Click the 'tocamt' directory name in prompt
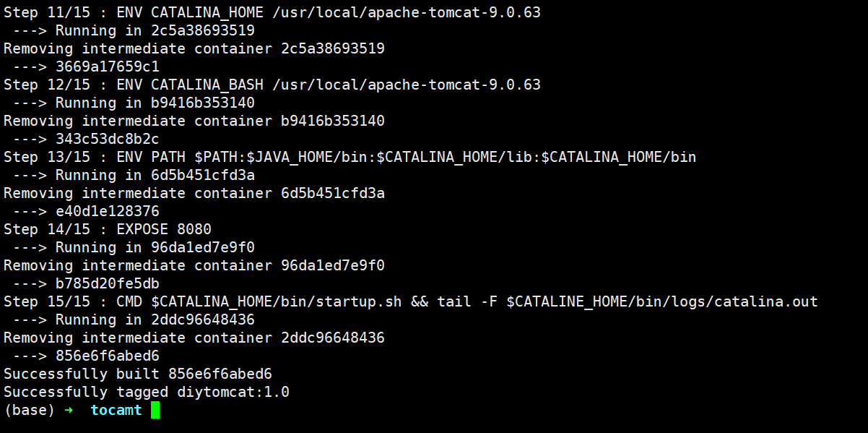Viewport: 868px width, 433px height. coord(116,411)
